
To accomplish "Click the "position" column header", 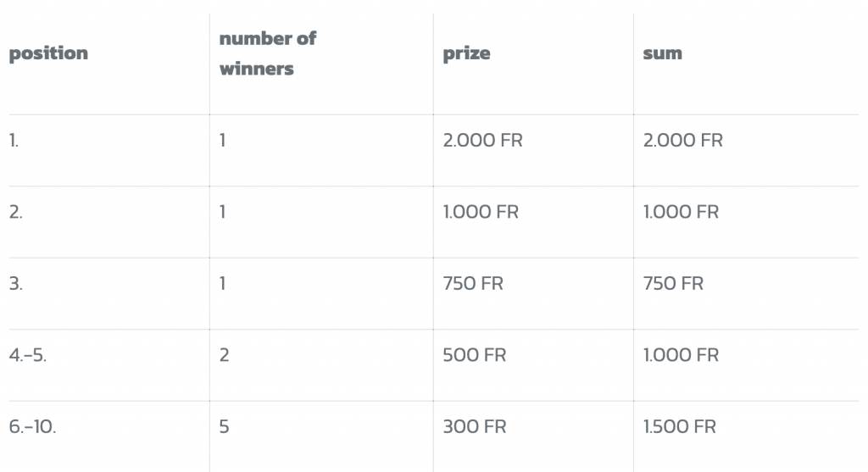I will [x=48, y=53].
